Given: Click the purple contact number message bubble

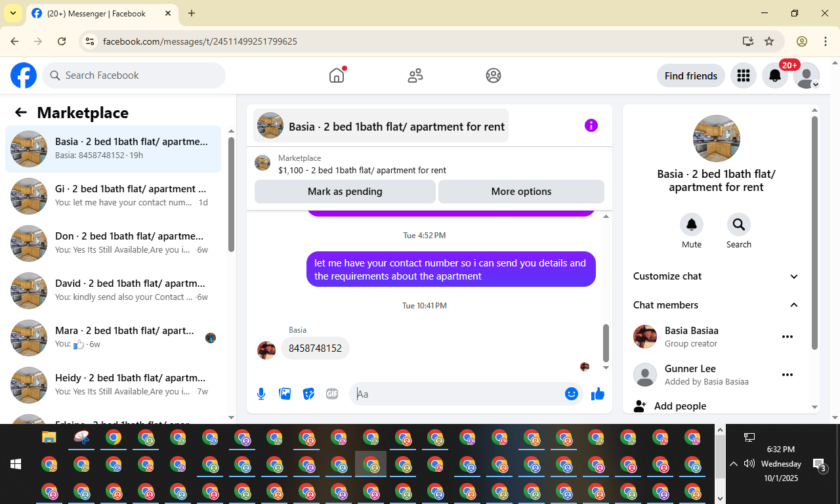Looking at the screenshot, I should (451, 269).
